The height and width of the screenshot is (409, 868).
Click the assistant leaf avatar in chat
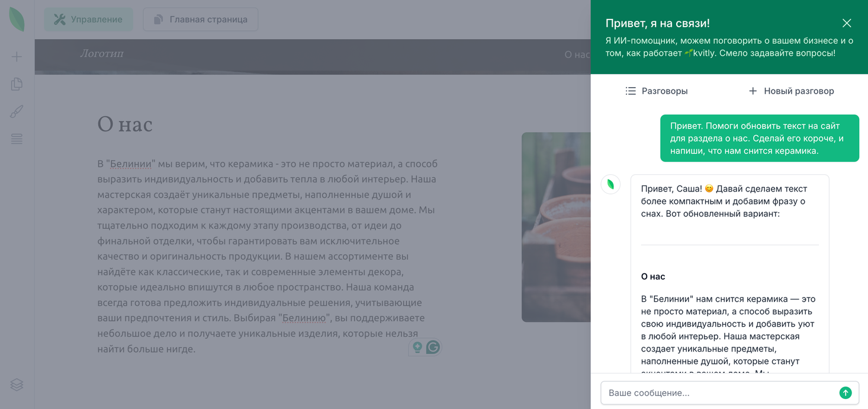click(610, 184)
